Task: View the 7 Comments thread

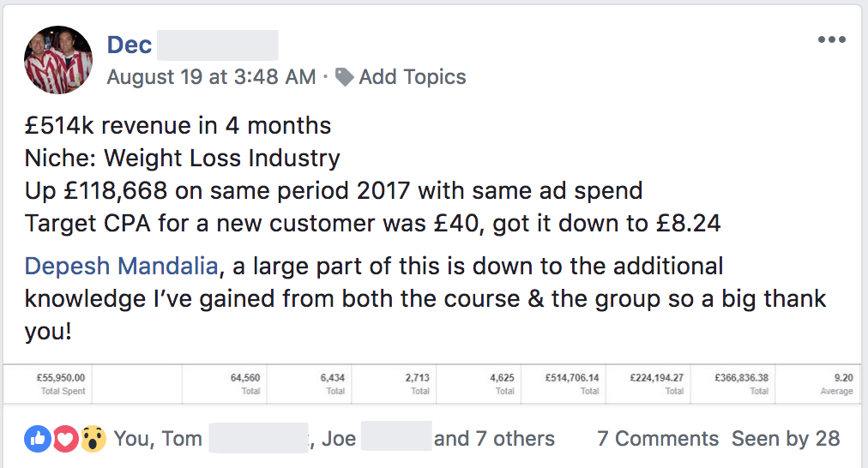Action: pos(658,439)
